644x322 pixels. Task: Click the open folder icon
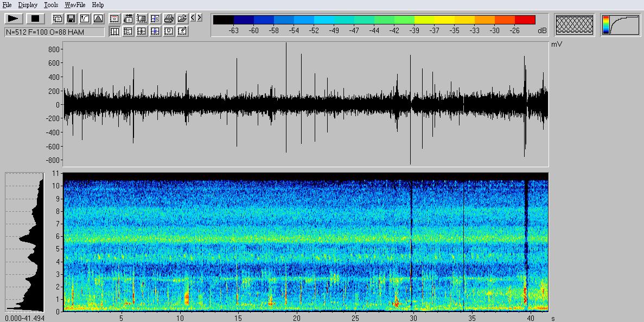click(182, 18)
